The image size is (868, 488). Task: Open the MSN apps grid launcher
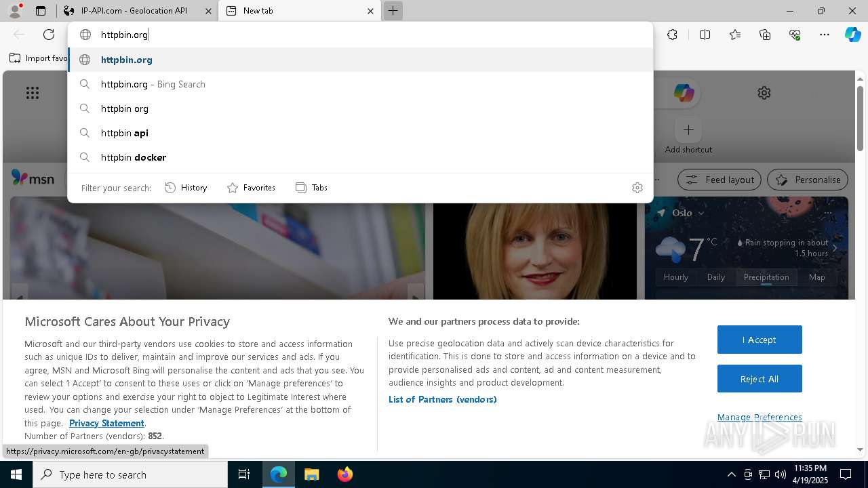pos(33,93)
